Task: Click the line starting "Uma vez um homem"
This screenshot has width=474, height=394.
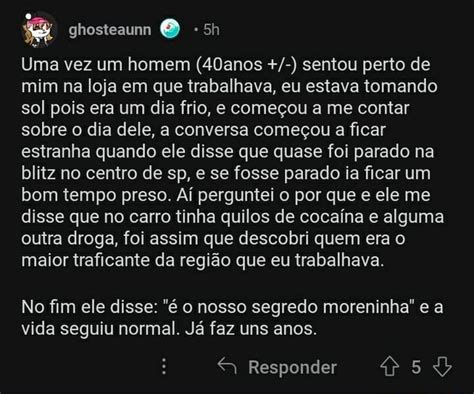Action: tap(226, 65)
